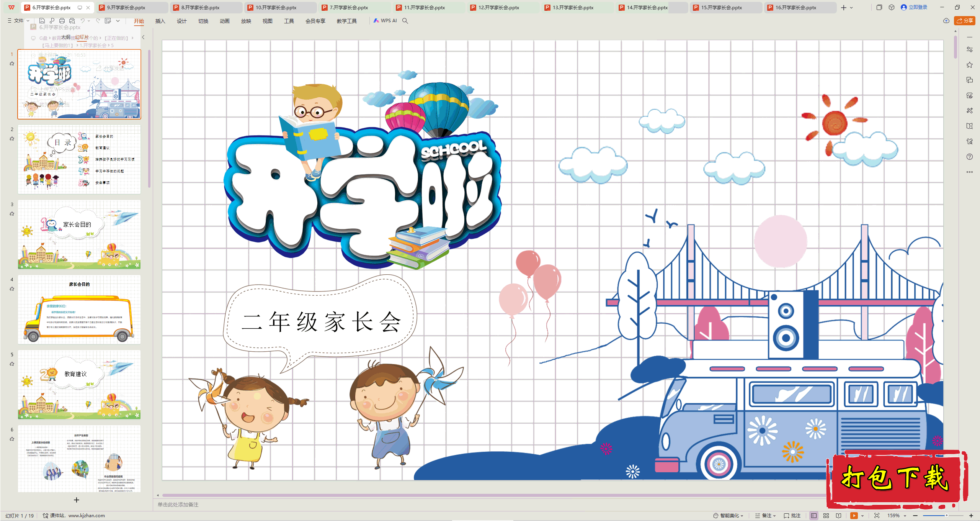Viewport: 980px width, 521px height.
Task: Click the format painter icon in quick toolbar
Action: [x=108, y=21]
